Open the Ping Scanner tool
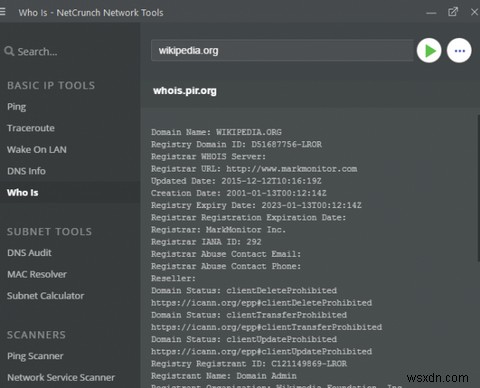 [x=35, y=356]
